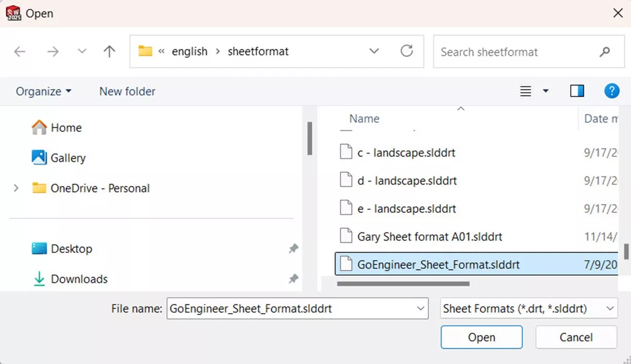Screen dimensions: 631x364
Task: Expand the OneDrive - Personal tree chevron
Action: coord(16,188)
